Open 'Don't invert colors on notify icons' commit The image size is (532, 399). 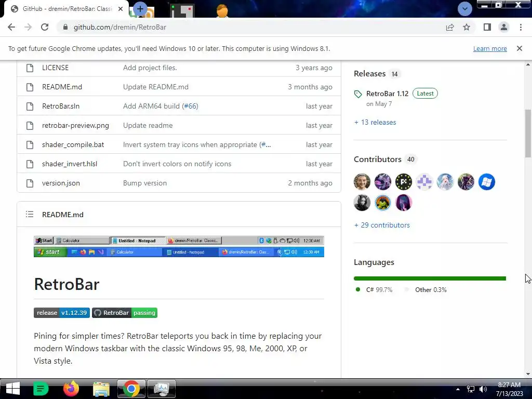177,164
